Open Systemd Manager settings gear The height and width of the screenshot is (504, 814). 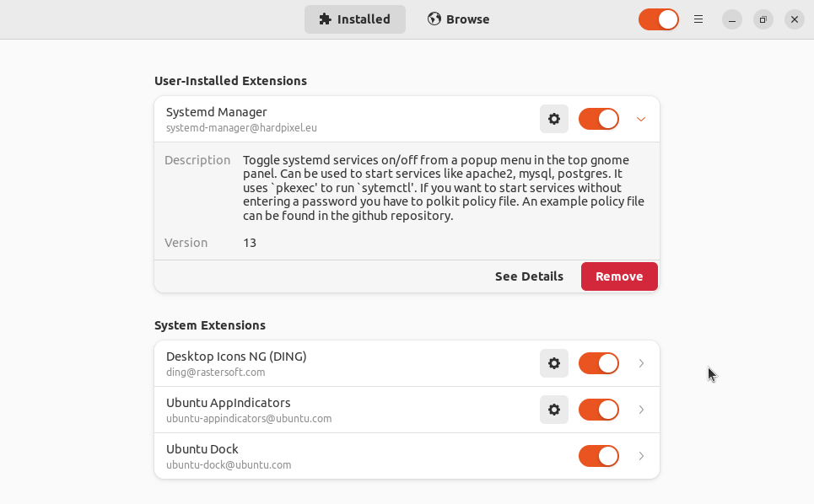[x=554, y=120]
